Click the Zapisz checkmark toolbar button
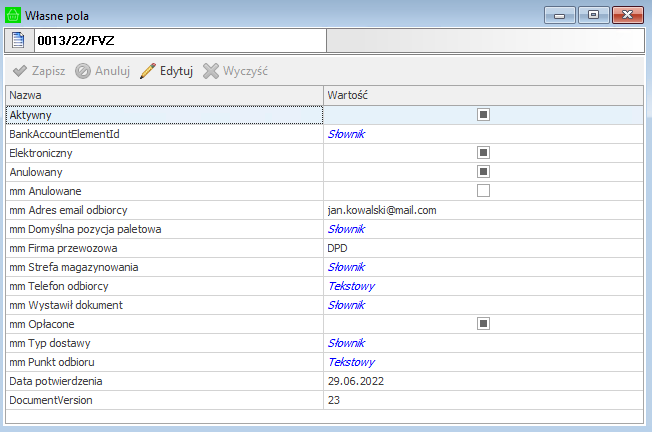This screenshot has height=432, width=652. [x=39, y=72]
